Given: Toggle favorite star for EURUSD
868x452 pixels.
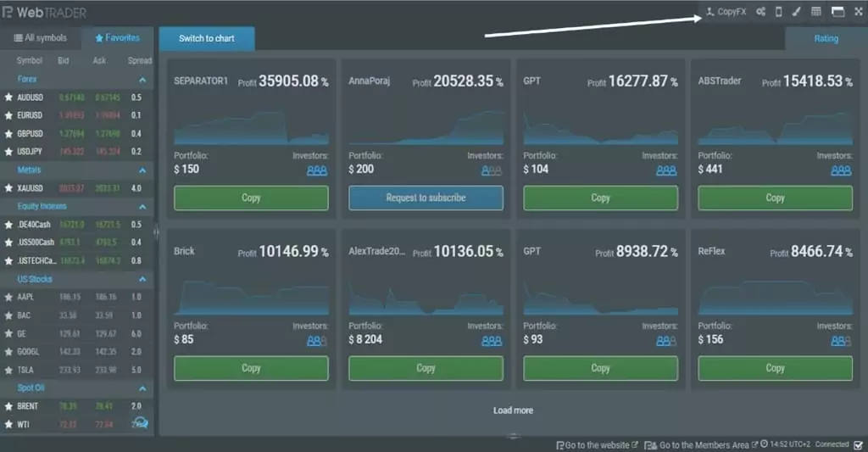Looking at the screenshot, I should pos(8,115).
